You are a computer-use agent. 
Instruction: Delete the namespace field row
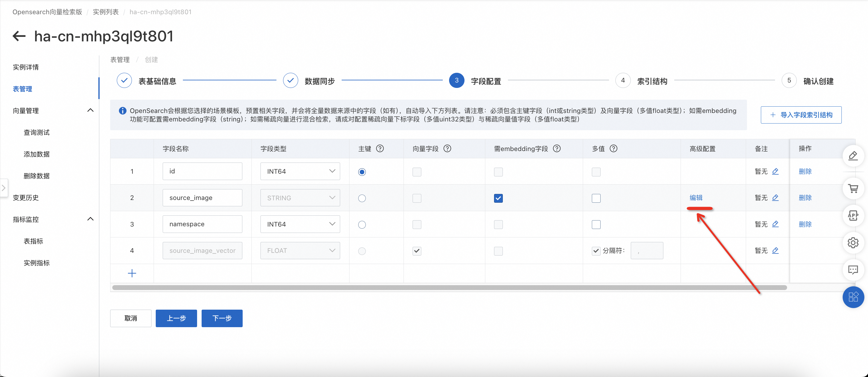(x=805, y=224)
